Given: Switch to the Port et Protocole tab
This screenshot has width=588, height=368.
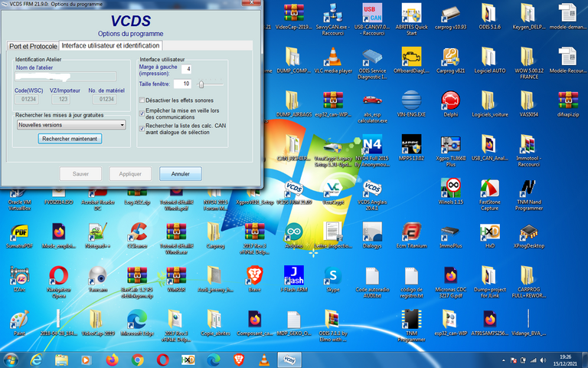Looking at the screenshot, I should tap(33, 46).
